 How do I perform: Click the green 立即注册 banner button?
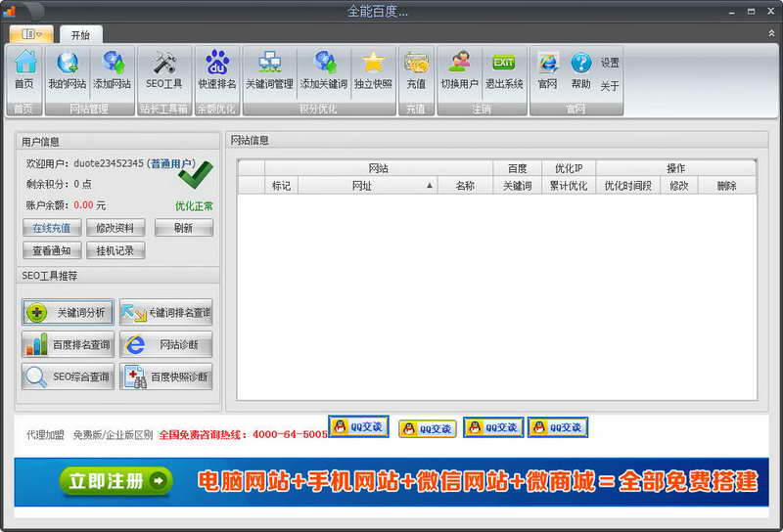tap(115, 481)
